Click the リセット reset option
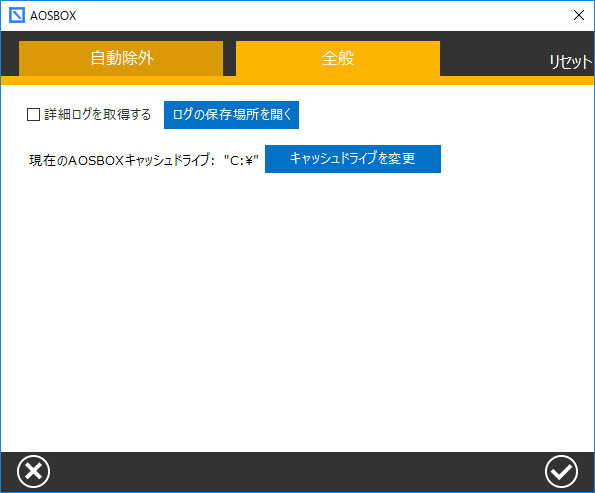The width and height of the screenshot is (595, 493). [570, 61]
